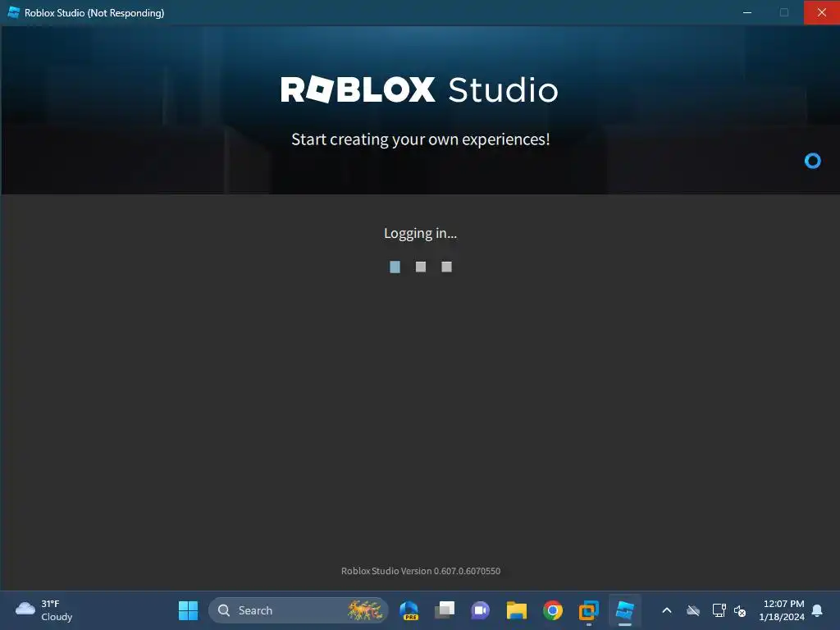Click the ROBLOX Studio logo

point(419,89)
